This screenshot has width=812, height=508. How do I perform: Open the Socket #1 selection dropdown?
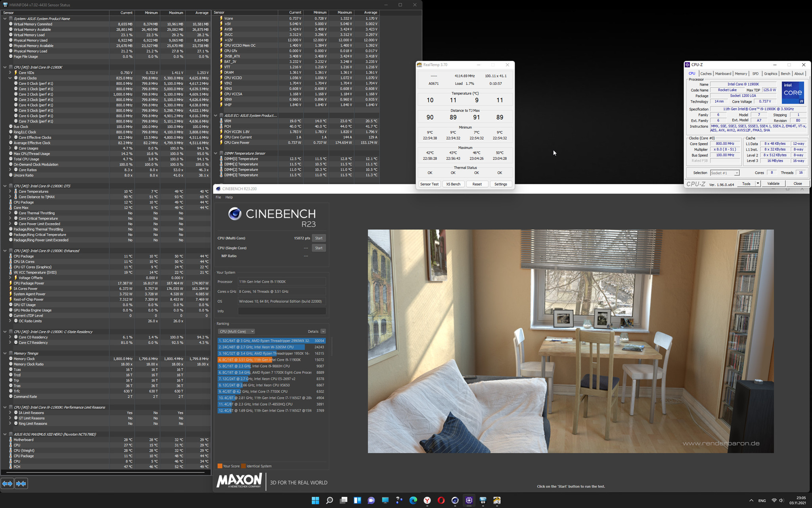point(724,173)
